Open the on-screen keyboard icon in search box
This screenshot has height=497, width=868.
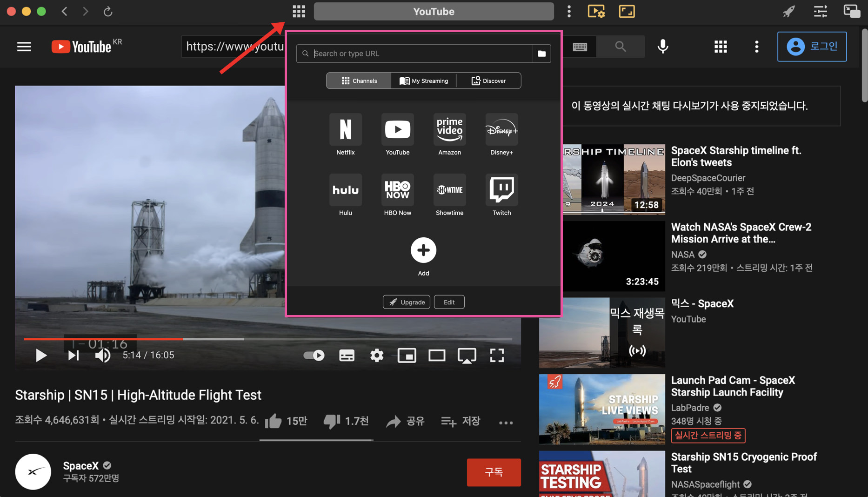coord(580,47)
